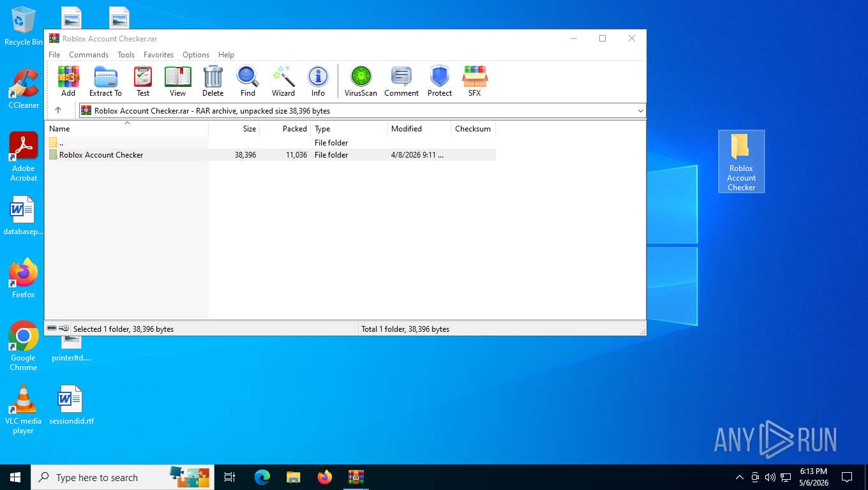Screen dimensions: 868x490
Task: Open CCleaner desktop shortcut
Action: pos(24,89)
